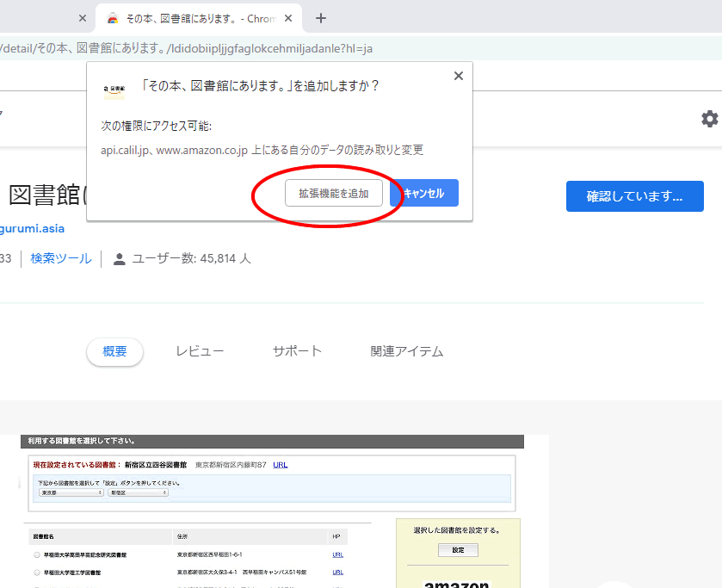This screenshot has height=588, width=722.
Task: Click the 拡張機能を追加 button in the dialog
Action: 333,193
